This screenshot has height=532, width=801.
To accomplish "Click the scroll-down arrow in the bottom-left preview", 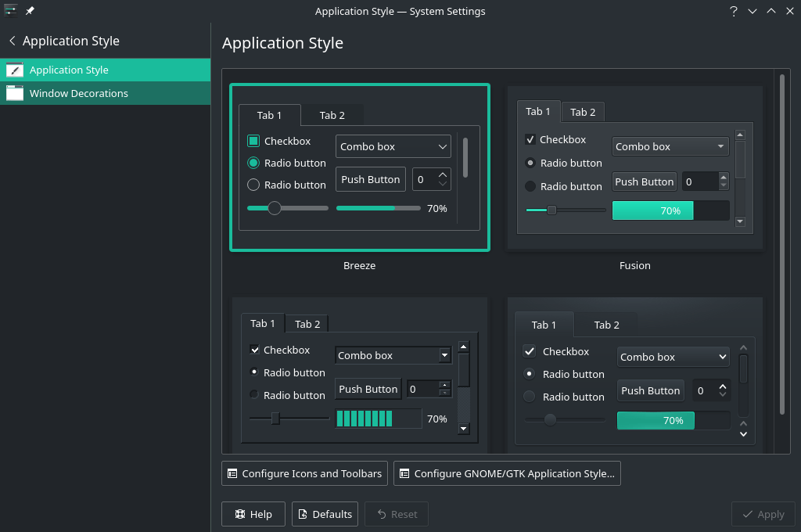I will click(463, 429).
